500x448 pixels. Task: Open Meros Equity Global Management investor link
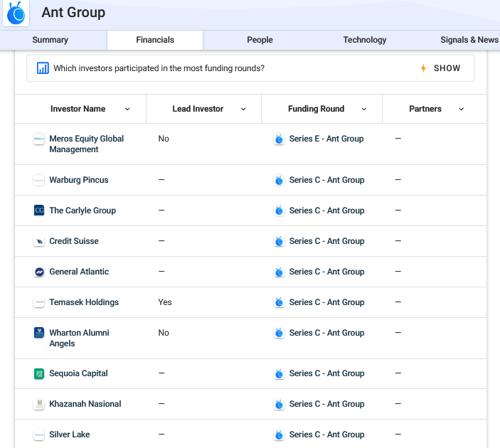87,144
